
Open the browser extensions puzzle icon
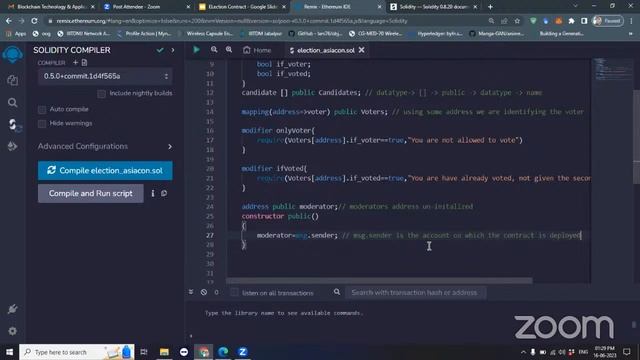coord(571,21)
